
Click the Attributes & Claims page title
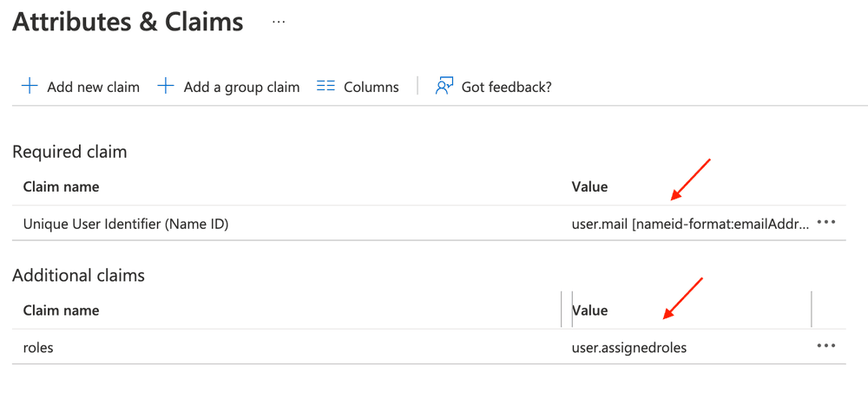128,22
